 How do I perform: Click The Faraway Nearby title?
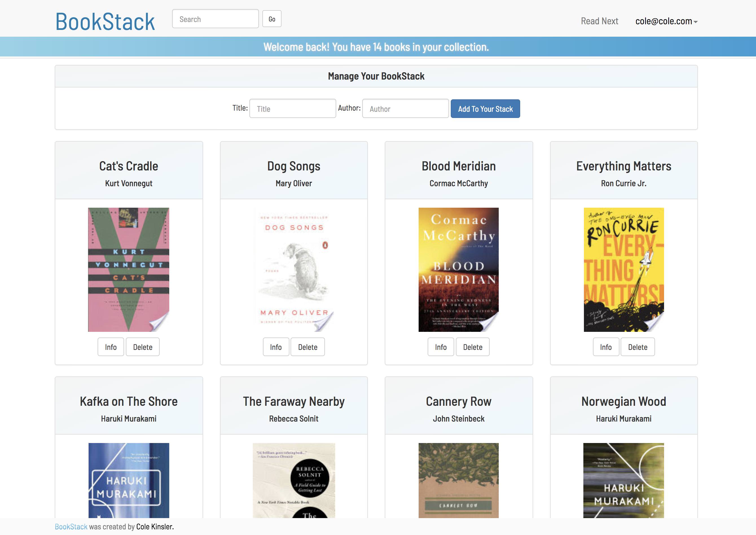[x=294, y=401]
